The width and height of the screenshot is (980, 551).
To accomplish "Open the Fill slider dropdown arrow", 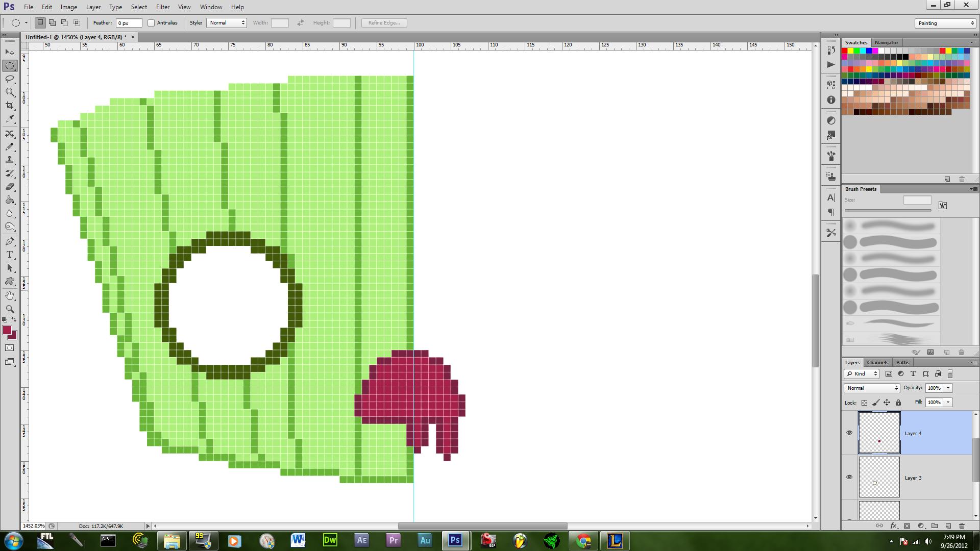I will 948,402.
